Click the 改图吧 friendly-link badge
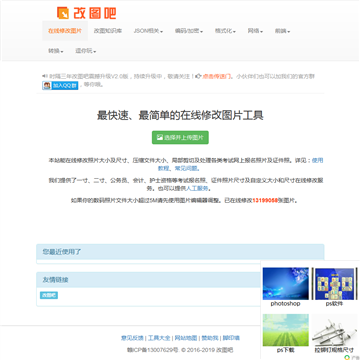 pos(49,295)
